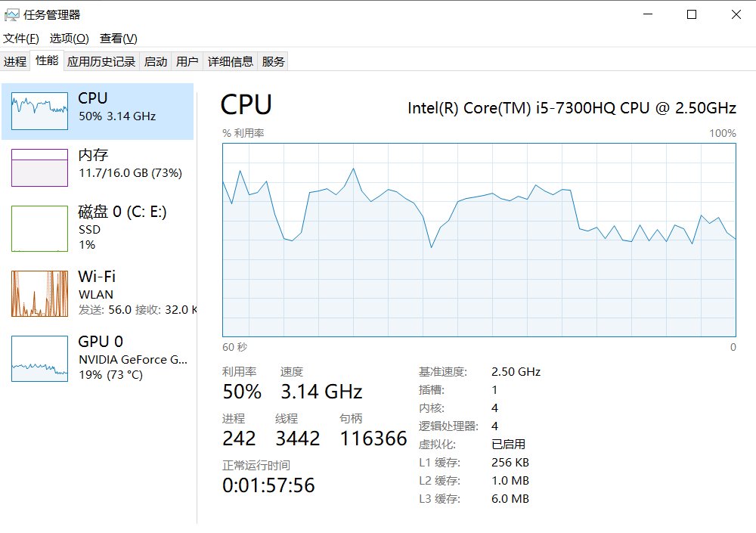Select the CPU mini graph thumbnail
Viewport: 756px width, 533px height.
coord(39,111)
